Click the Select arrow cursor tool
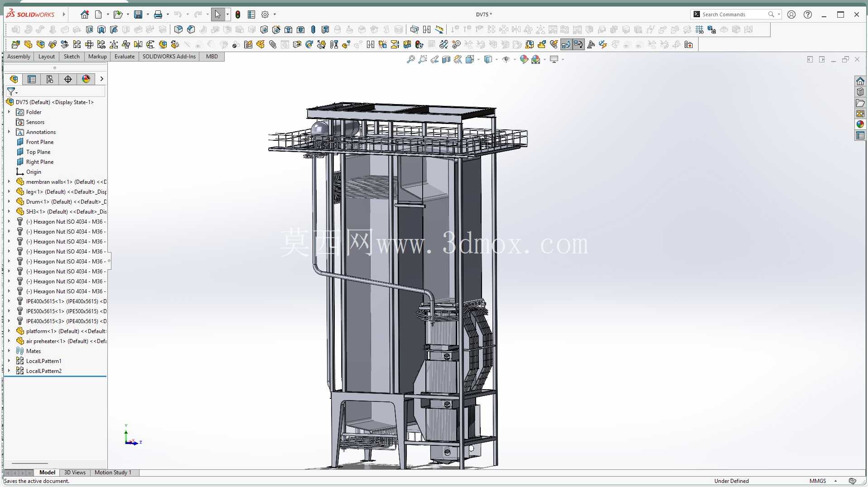Screen dimensions: 868x487 click(217, 14)
